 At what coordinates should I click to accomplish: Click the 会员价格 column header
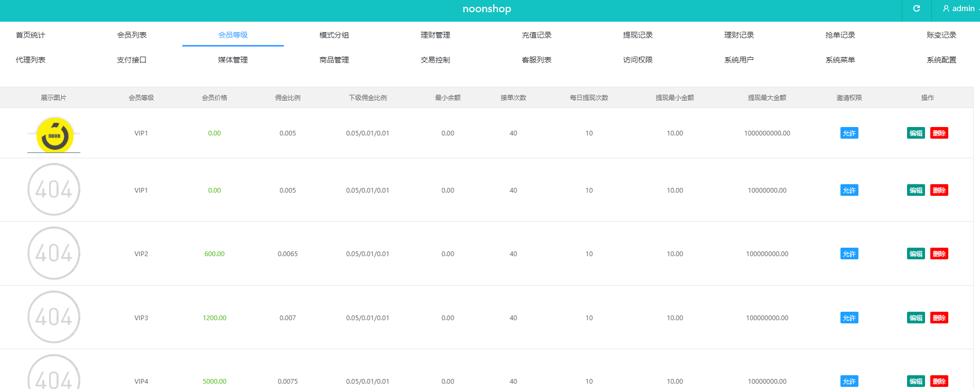point(214,98)
